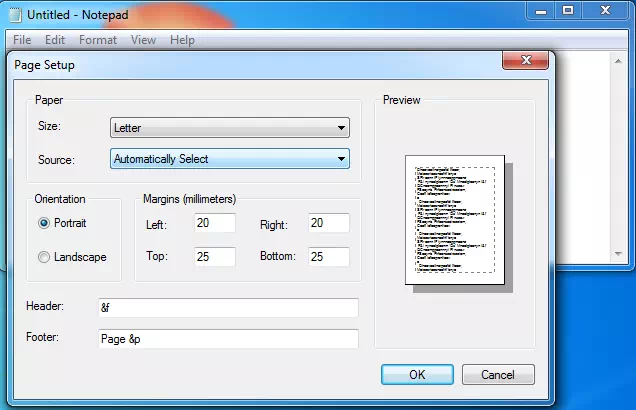Click the Margins (millimeters) group label

coord(189,199)
